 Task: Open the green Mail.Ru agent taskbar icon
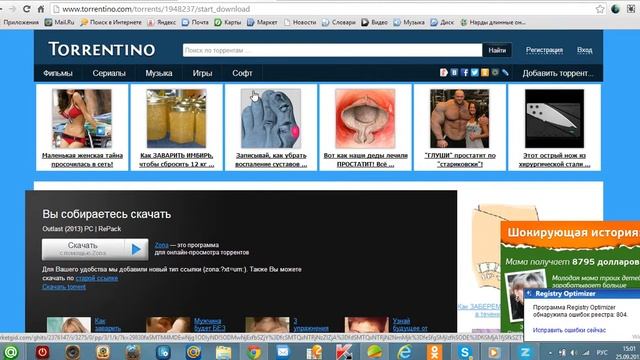[11, 351]
